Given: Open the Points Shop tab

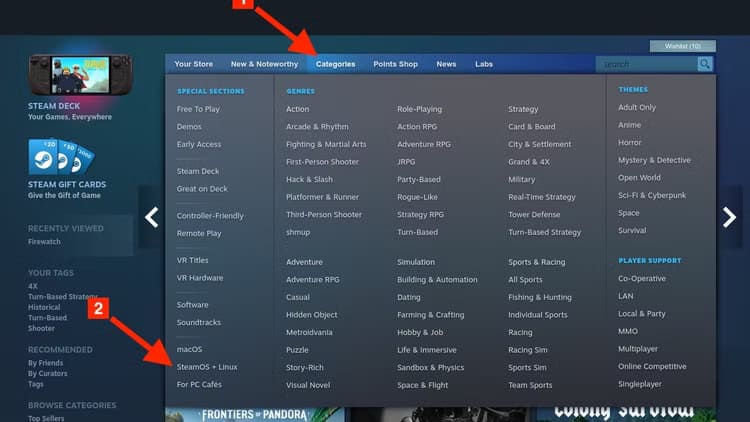Looking at the screenshot, I should pos(395,64).
